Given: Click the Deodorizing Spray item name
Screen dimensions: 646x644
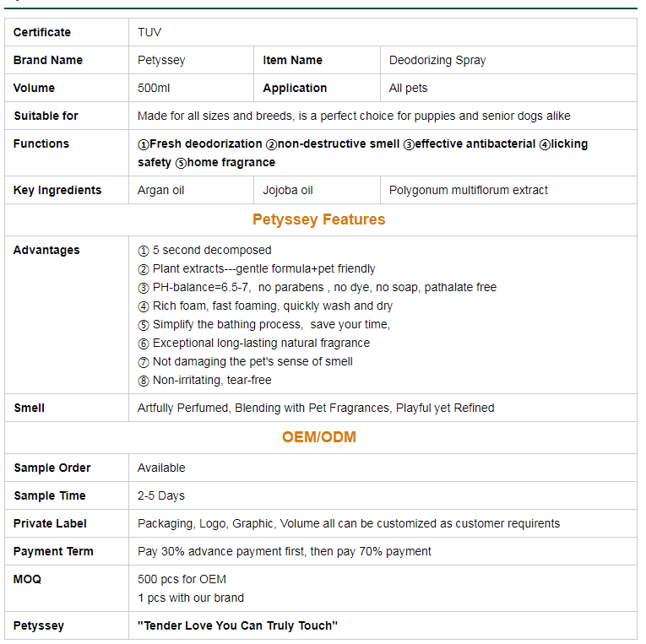Looking at the screenshot, I should click(437, 60).
